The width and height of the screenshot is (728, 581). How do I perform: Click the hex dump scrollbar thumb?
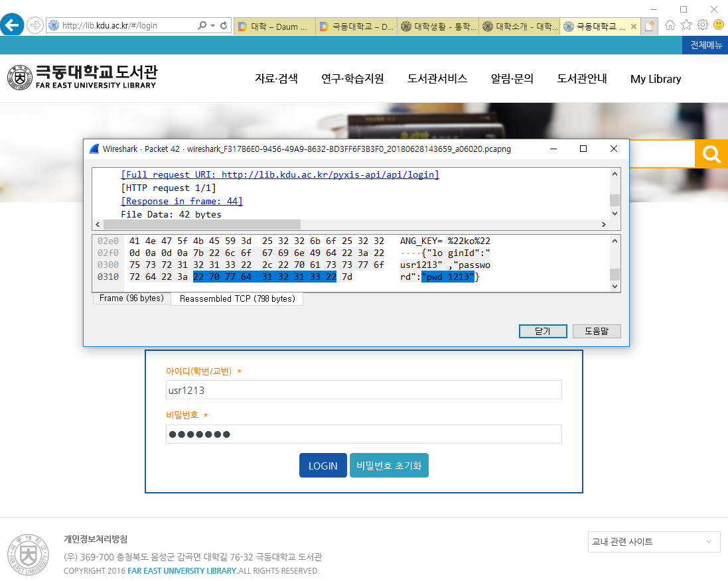[x=615, y=275]
